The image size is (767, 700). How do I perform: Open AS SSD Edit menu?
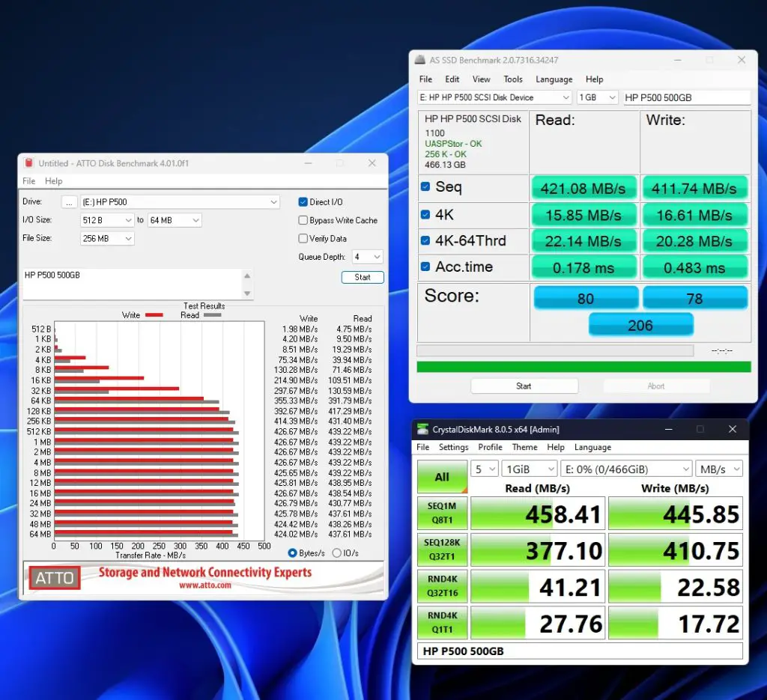pyautogui.click(x=452, y=79)
